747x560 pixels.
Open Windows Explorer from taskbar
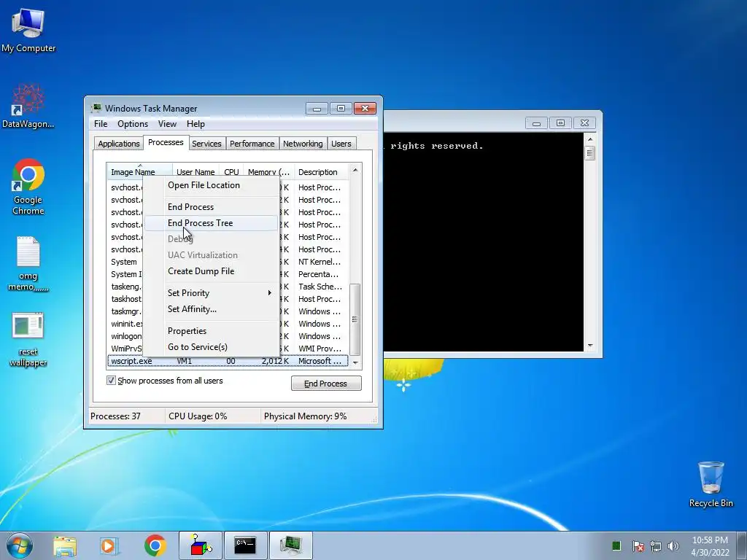[65, 545]
